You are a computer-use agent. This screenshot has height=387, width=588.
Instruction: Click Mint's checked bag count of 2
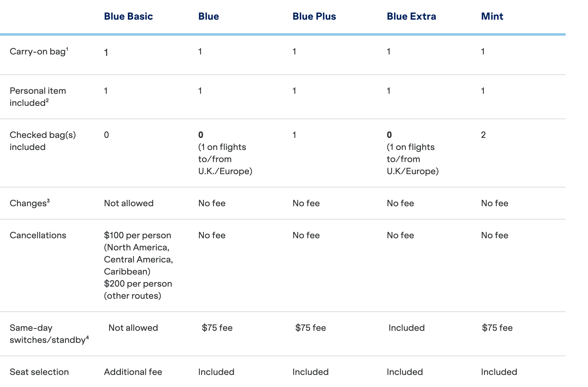(x=483, y=135)
